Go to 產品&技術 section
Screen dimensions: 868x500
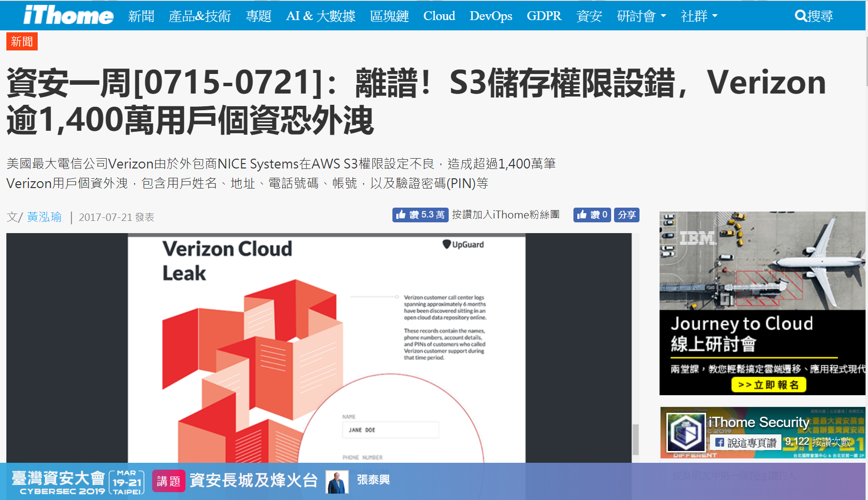(x=200, y=16)
